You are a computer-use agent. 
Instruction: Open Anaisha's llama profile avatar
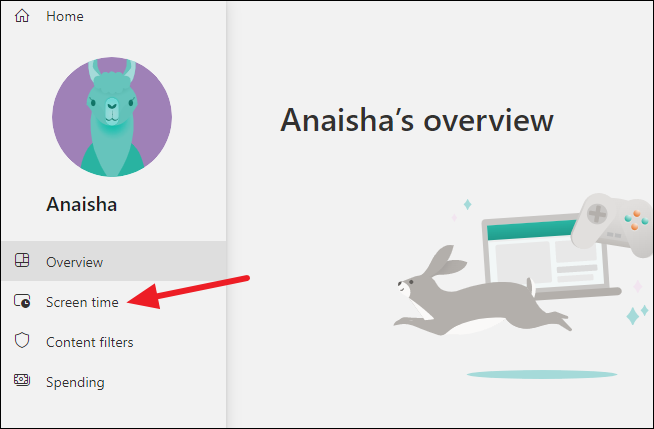(112, 117)
